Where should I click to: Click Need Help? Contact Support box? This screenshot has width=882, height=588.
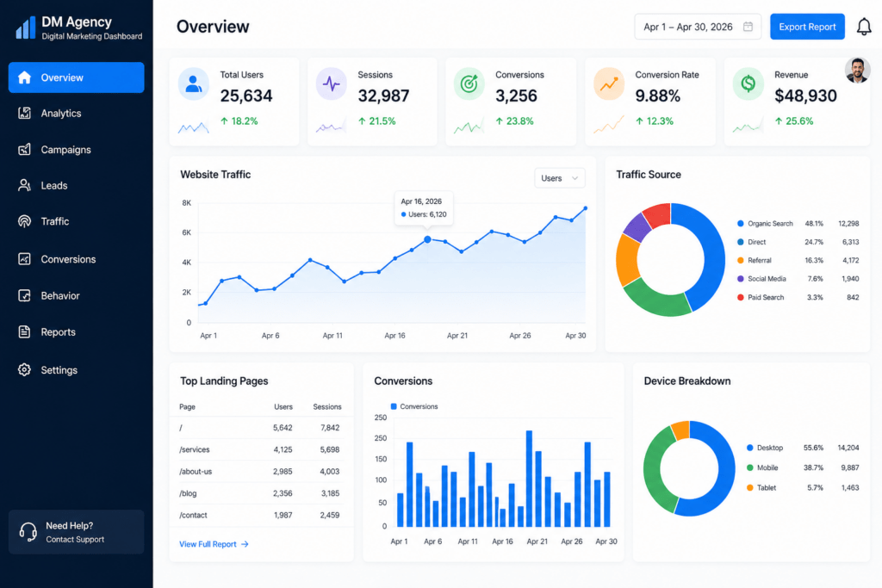point(77,532)
